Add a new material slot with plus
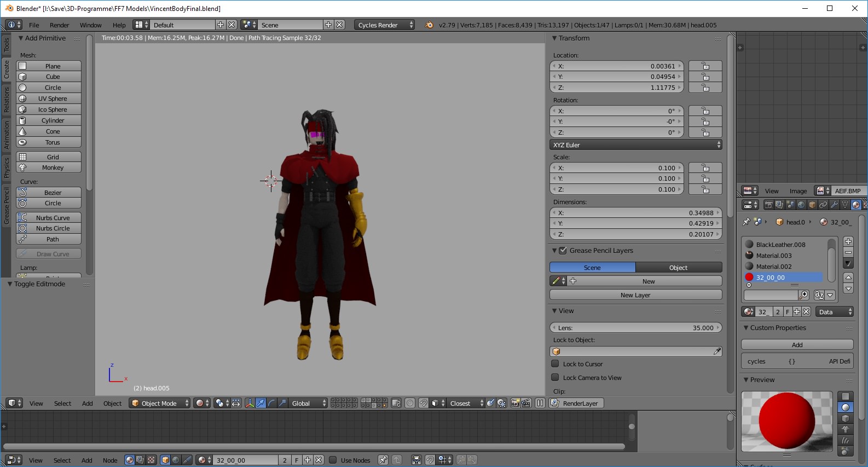This screenshot has width=868, height=467. [848, 241]
